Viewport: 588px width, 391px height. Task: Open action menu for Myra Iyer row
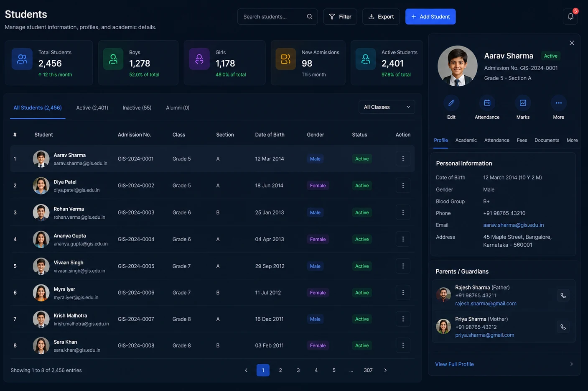(403, 293)
